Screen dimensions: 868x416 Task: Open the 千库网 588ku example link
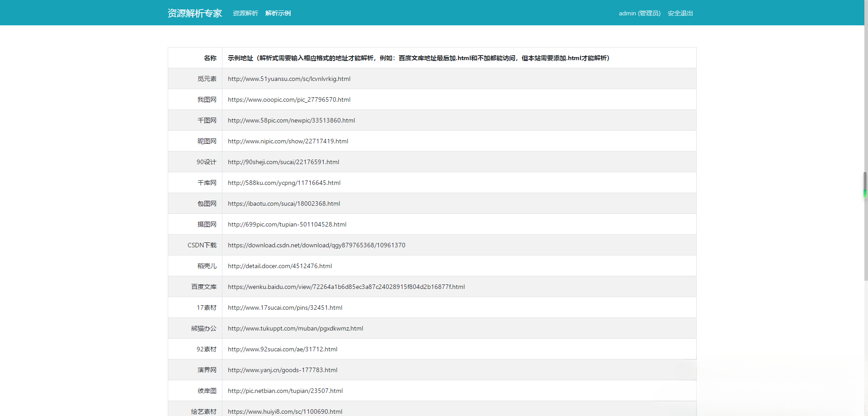coord(284,183)
